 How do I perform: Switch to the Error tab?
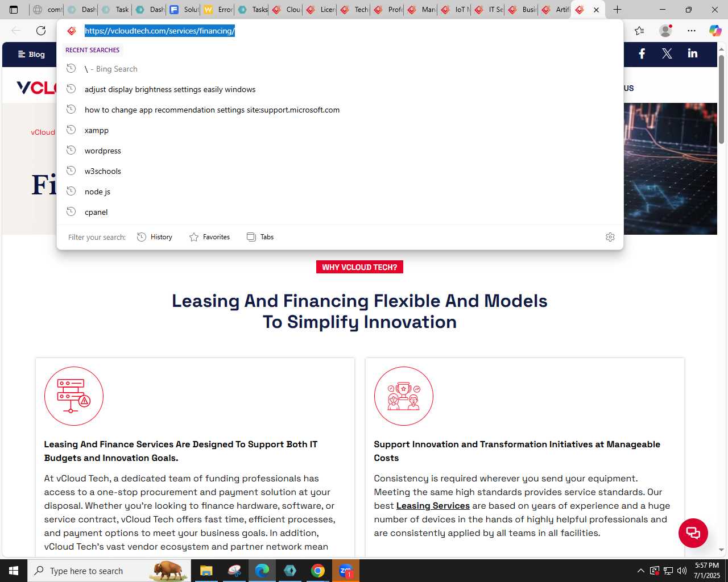(218, 10)
